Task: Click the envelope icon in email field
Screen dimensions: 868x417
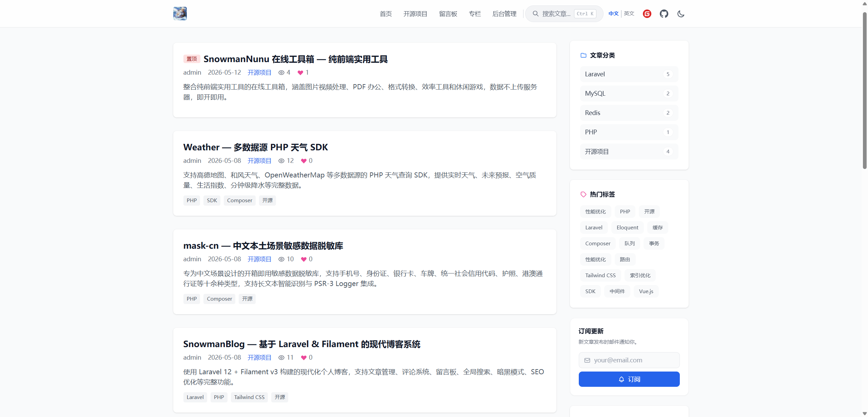Action: 587,360
